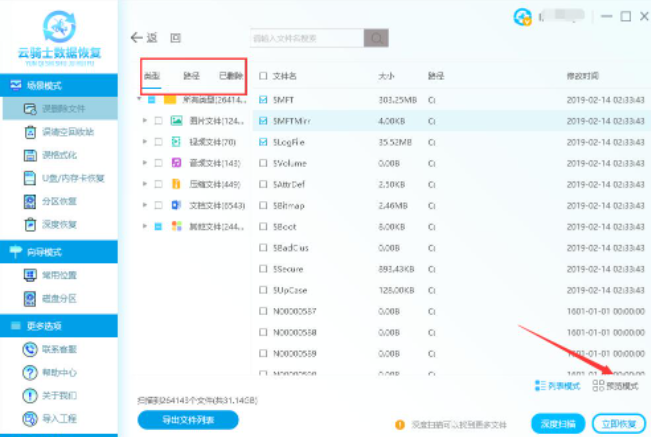Click the back arrow icon
Viewport: 651px width, 437px height.
click(x=137, y=38)
